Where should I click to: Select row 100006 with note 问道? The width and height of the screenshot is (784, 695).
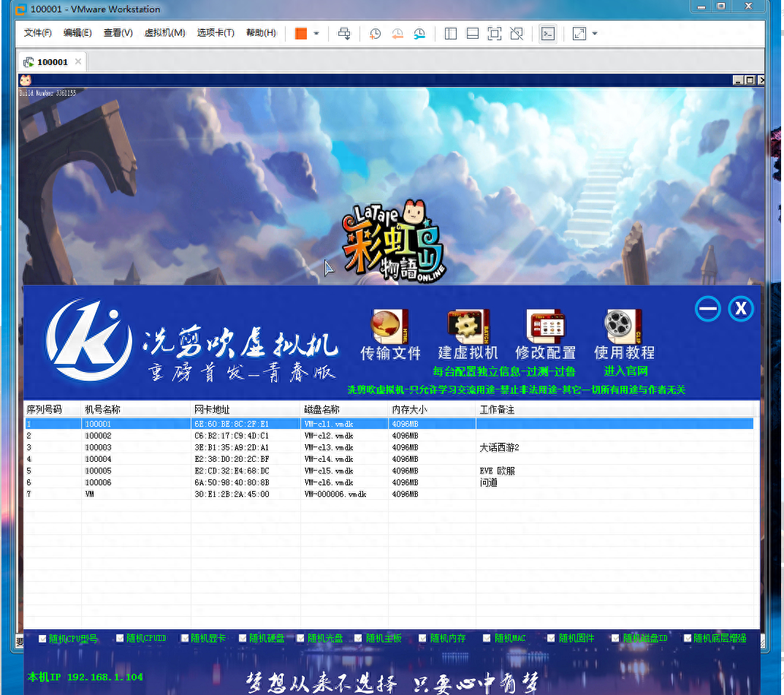point(389,482)
